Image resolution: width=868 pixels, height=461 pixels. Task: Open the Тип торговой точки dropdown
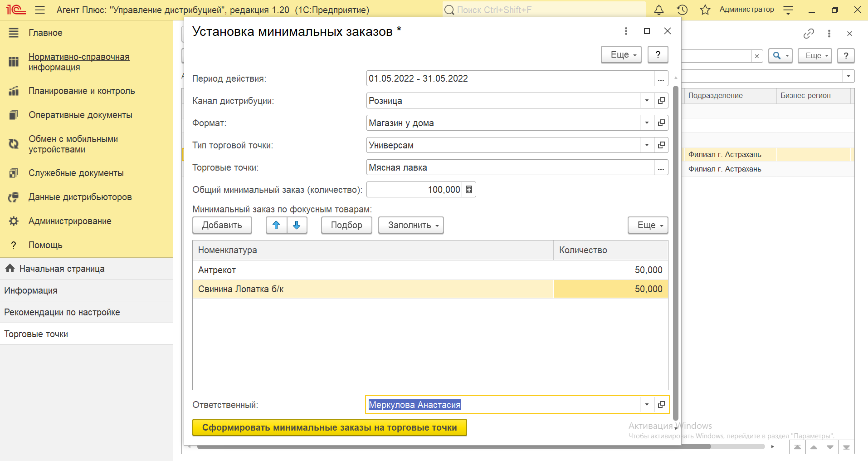(647, 145)
